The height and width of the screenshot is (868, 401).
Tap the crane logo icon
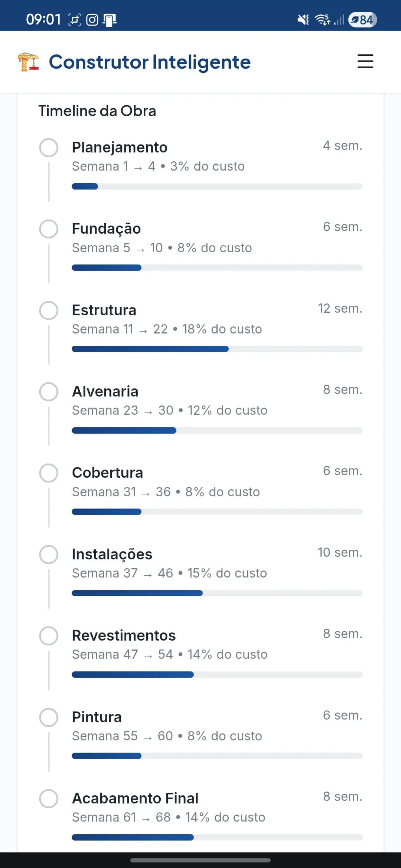point(28,62)
